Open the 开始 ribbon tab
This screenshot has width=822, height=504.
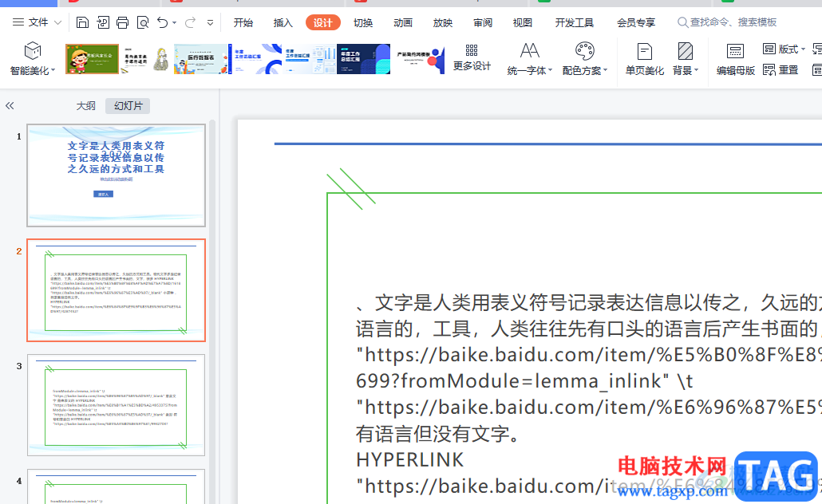pyautogui.click(x=243, y=22)
